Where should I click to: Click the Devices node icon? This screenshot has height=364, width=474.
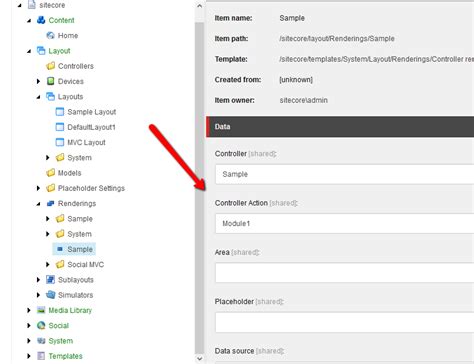coord(51,81)
